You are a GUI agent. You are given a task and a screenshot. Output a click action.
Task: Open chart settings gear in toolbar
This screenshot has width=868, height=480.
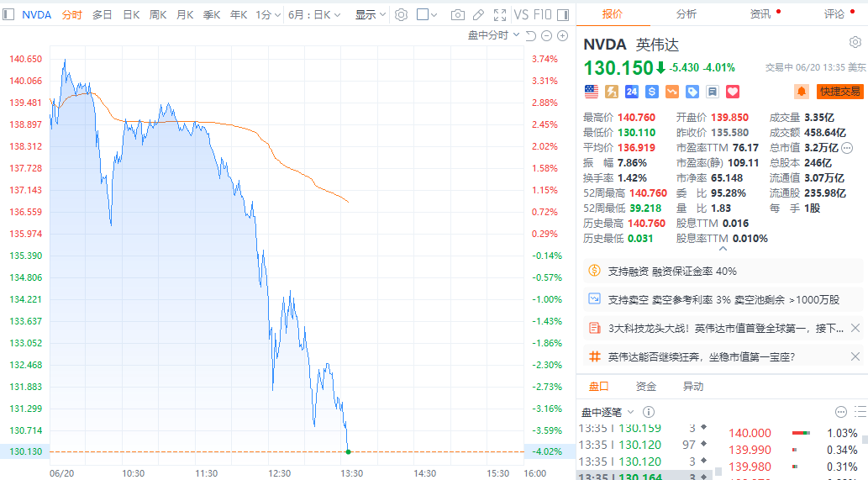pyautogui.click(x=402, y=14)
